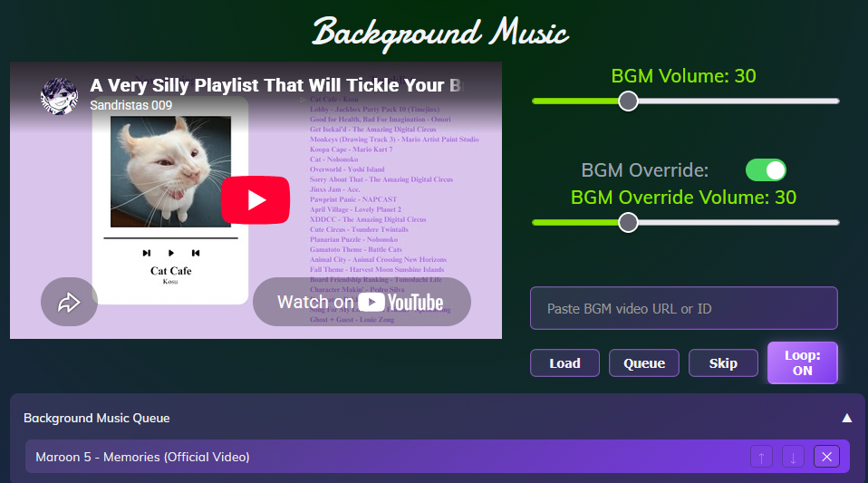The width and height of the screenshot is (868, 483).
Task: Focus the Paste BGM video URL field
Action: 684,308
